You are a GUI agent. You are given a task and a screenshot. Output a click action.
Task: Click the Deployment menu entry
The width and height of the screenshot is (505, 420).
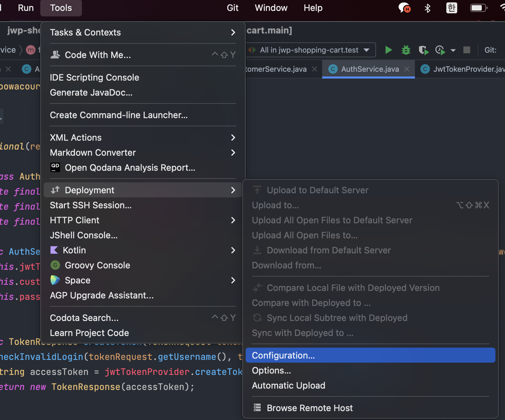click(143, 190)
